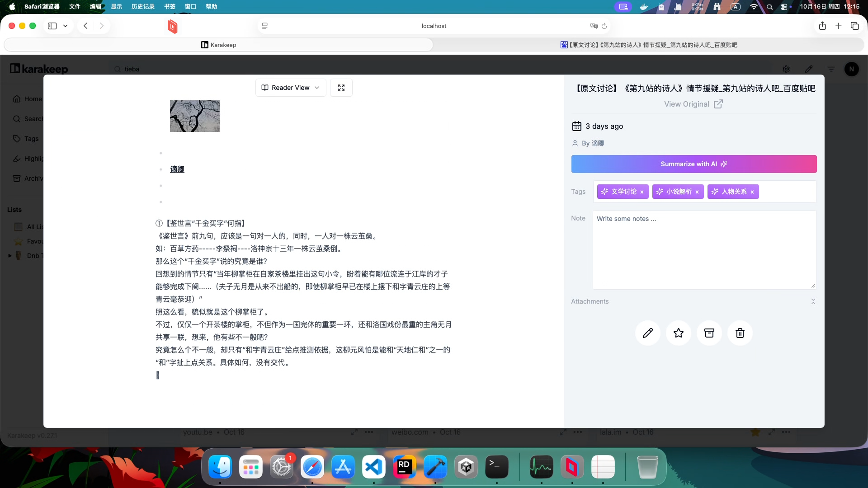Click the fullscreen expand icon beside Reader View
This screenshot has width=868, height=488.
[x=341, y=88]
